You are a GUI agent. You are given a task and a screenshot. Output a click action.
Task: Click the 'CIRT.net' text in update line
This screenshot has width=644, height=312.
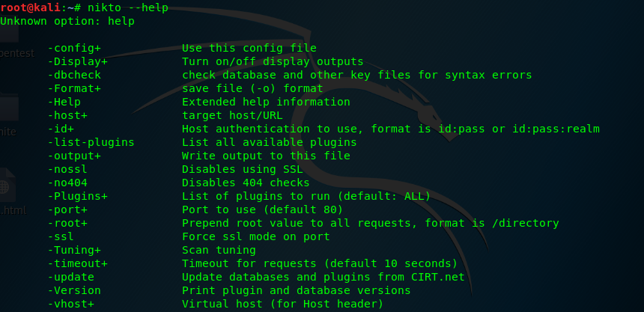click(438, 277)
